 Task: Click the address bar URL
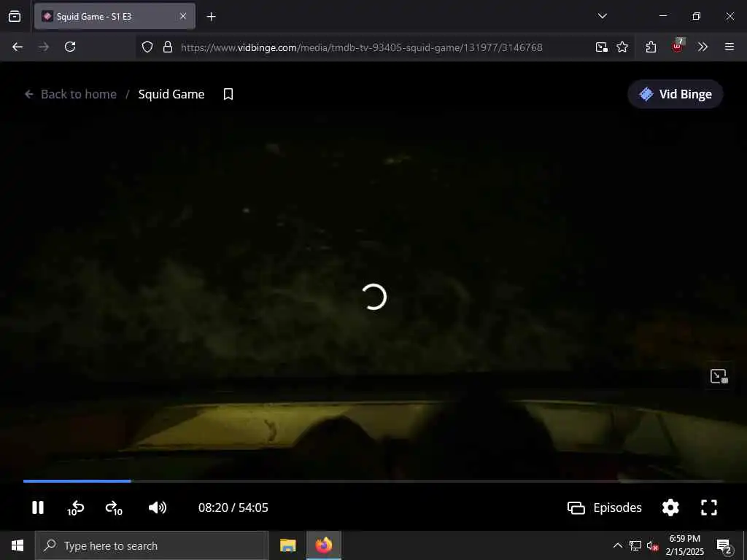[362, 47]
